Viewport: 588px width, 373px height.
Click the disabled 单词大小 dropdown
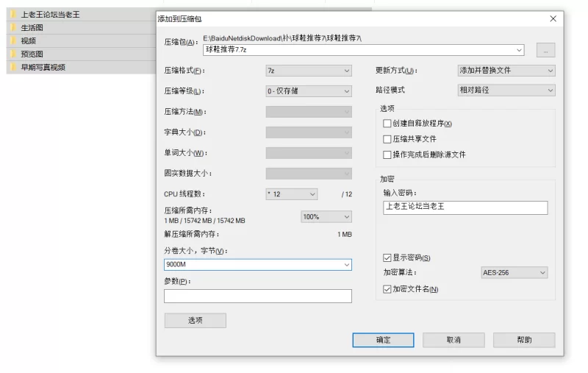pyautogui.click(x=309, y=153)
